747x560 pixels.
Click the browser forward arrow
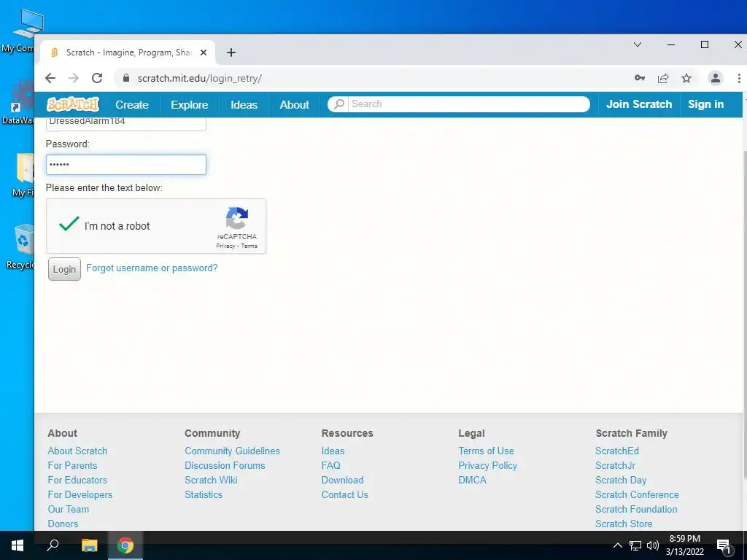pos(74,78)
